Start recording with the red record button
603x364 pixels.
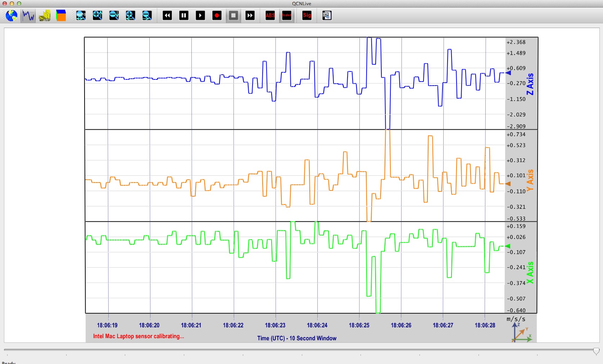point(217,15)
